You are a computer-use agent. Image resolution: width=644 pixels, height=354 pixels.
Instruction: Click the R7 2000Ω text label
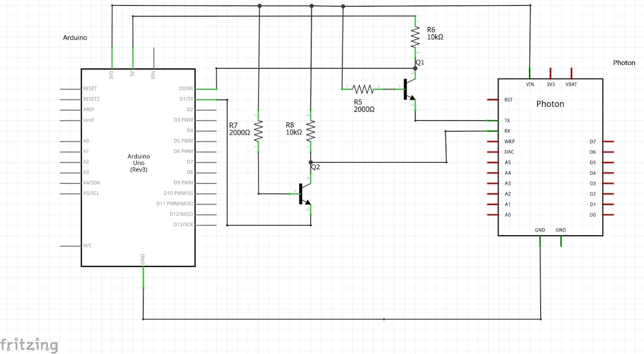pyautogui.click(x=239, y=128)
